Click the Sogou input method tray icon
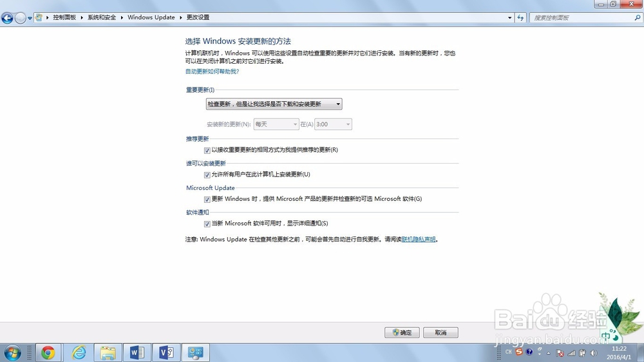The height and width of the screenshot is (362, 644). 519,352
